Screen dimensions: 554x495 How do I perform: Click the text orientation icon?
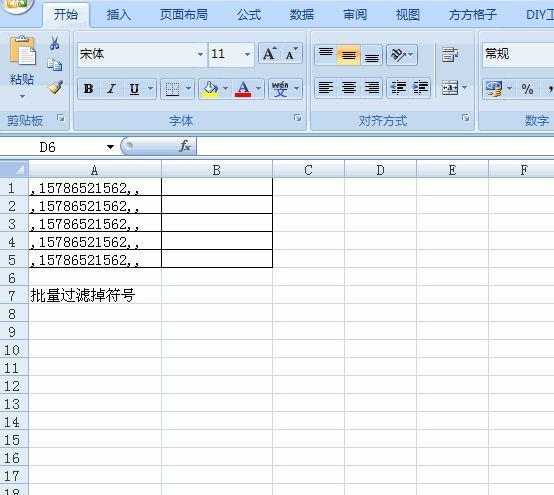pyautogui.click(x=402, y=55)
